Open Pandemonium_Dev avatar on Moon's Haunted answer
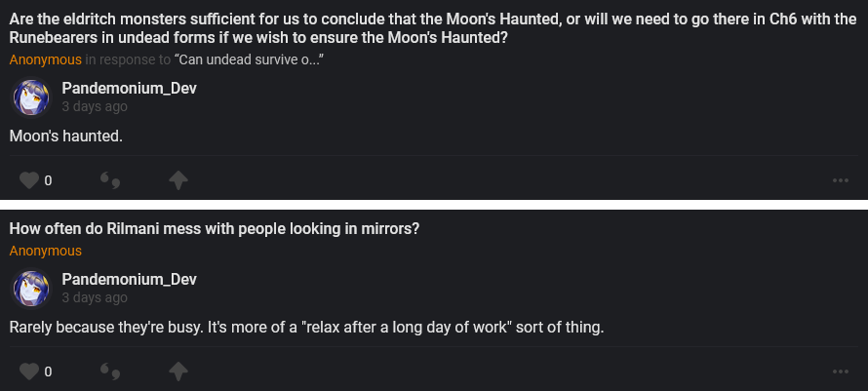Screen dimensions: 868x391 pos(30,98)
